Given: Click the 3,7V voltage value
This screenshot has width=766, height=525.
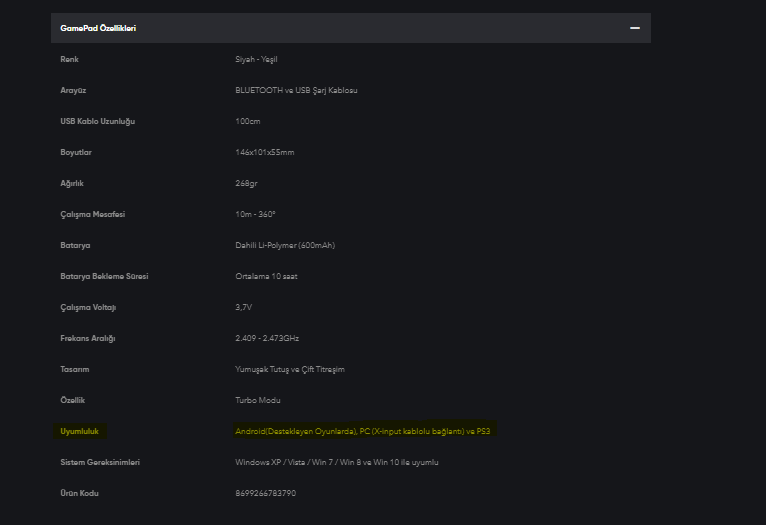Looking at the screenshot, I should [x=244, y=308].
